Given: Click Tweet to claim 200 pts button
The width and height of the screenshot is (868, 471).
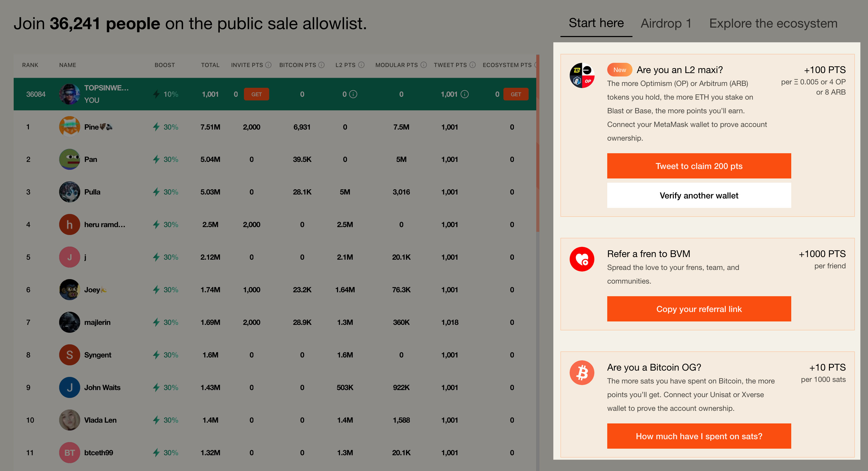Looking at the screenshot, I should [x=699, y=166].
